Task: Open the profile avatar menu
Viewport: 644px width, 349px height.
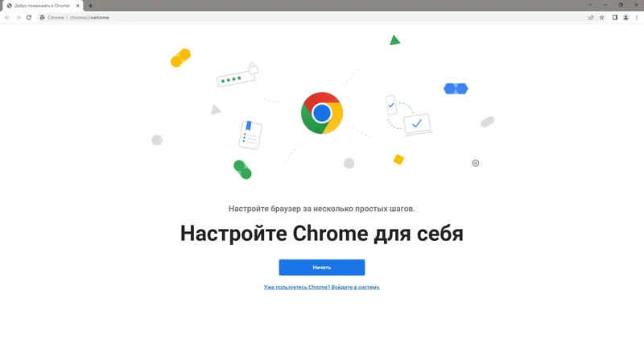Action: point(625,18)
